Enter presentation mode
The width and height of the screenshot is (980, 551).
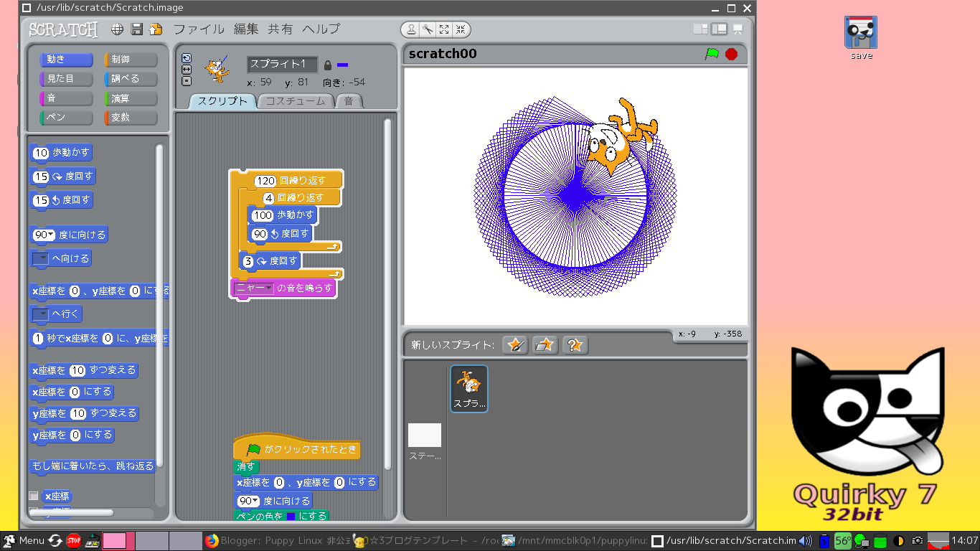738,29
